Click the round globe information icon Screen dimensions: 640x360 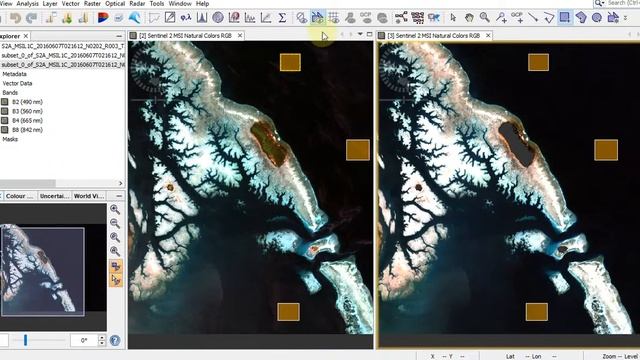[218, 18]
